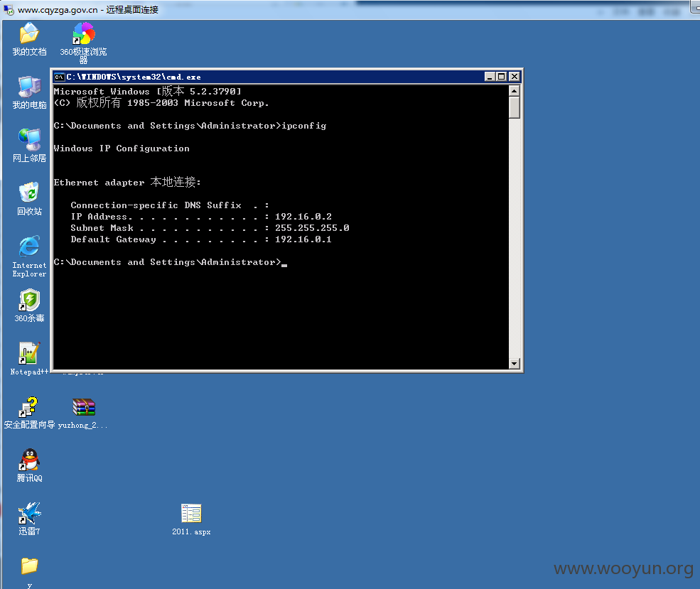700x589 pixels.
Task: Click the www.cqyzga.gov.cn remote desktop title text
Action: [88, 9]
